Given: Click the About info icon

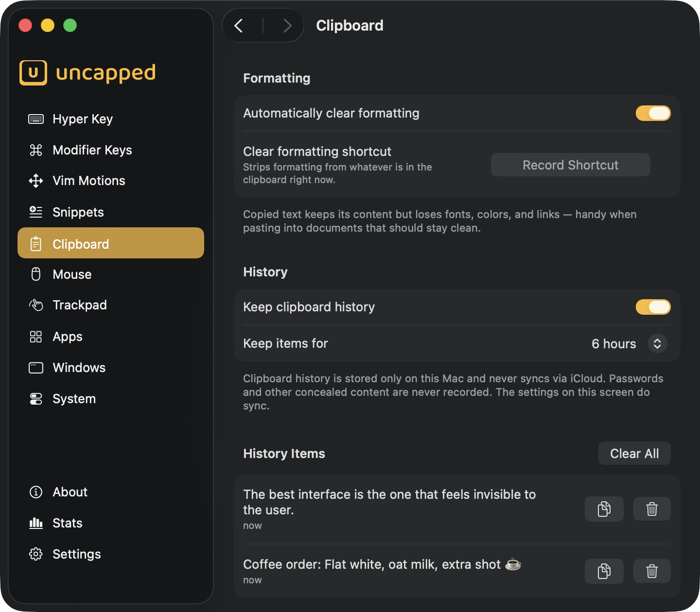Looking at the screenshot, I should click(36, 492).
